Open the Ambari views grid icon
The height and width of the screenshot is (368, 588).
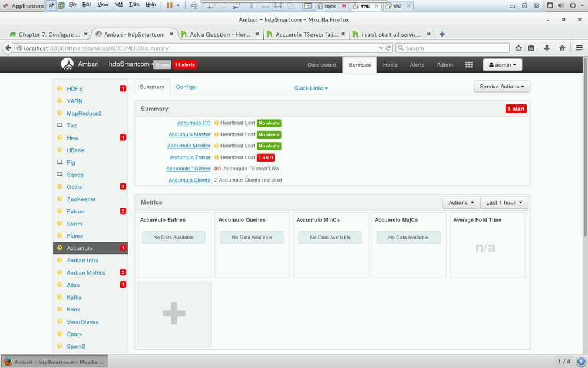[469, 65]
